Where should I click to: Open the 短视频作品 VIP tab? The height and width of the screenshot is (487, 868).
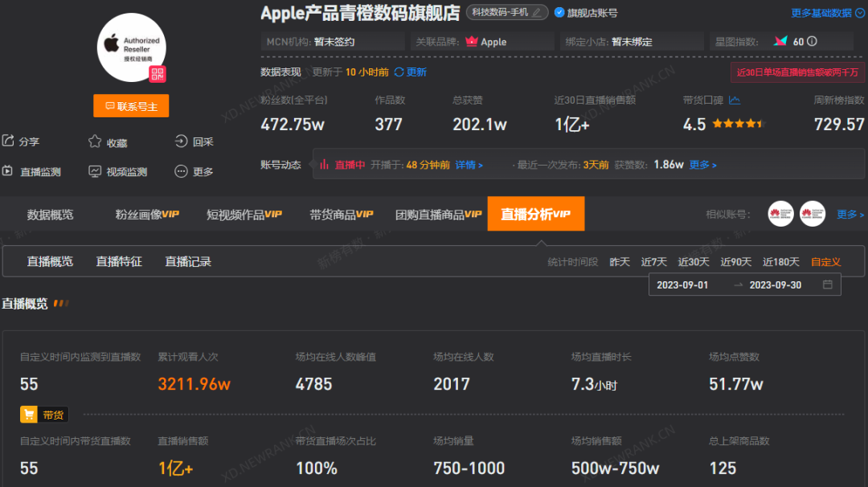tap(244, 215)
